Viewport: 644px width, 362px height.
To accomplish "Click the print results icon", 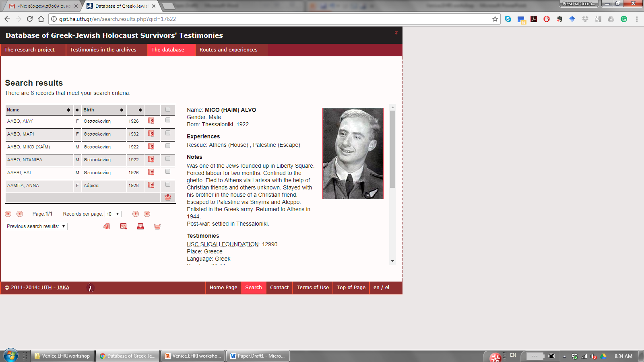I will click(140, 226).
